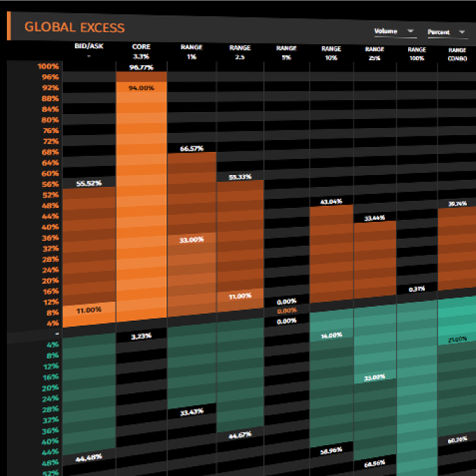Click the 14.00% label in RANGE 10% green bar
The image size is (476, 476).
point(332,335)
